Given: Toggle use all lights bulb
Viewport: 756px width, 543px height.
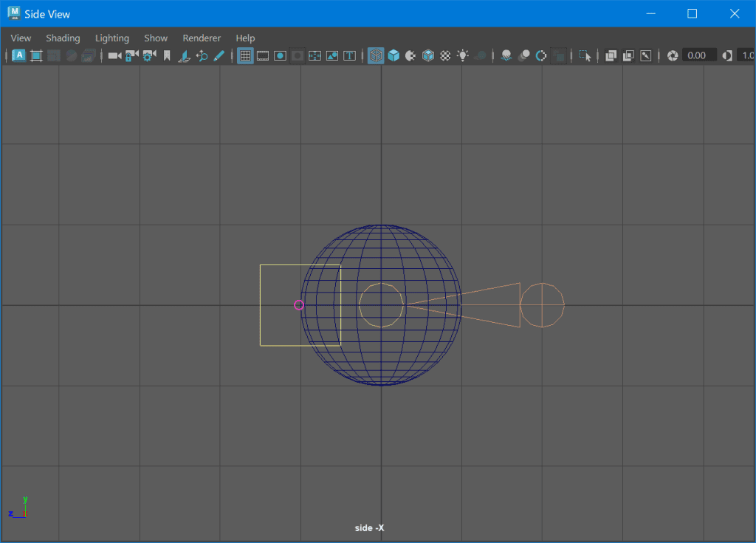Looking at the screenshot, I should 463,55.
